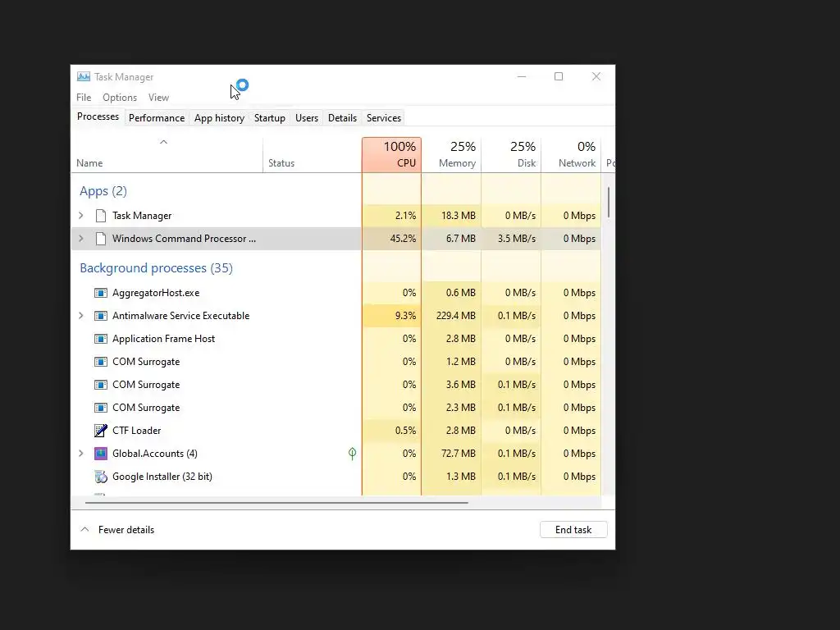Switch to the Services tab

(x=384, y=118)
